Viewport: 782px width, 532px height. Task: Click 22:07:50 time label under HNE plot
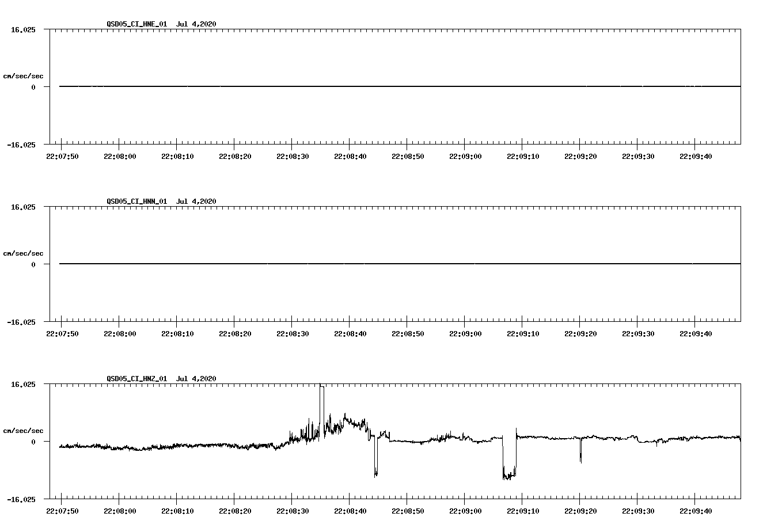click(x=62, y=156)
